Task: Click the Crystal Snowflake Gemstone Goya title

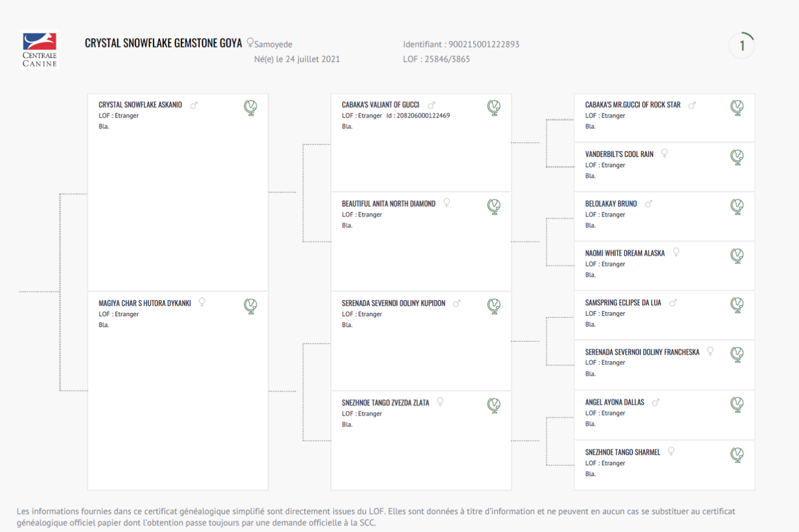Action: coord(163,43)
